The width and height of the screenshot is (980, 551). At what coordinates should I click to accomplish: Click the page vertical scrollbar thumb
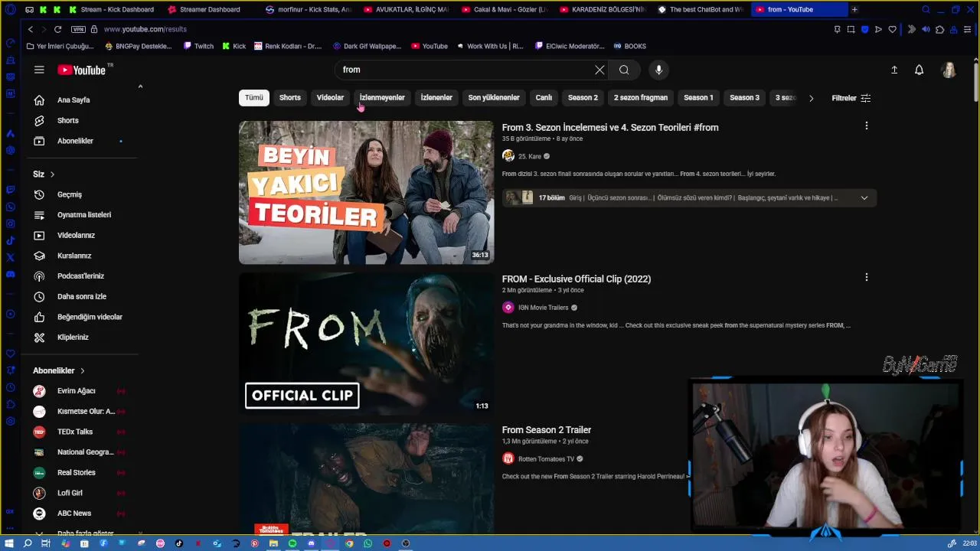coord(975,81)
